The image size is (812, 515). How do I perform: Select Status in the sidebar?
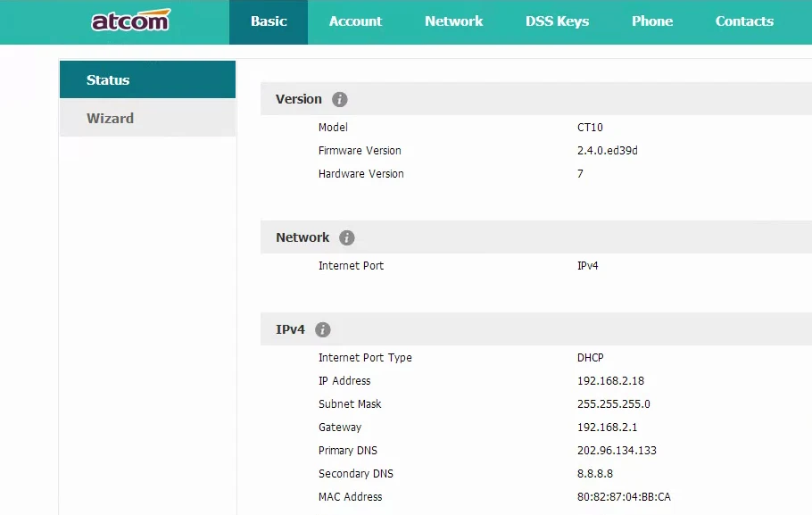pos(147,79)
